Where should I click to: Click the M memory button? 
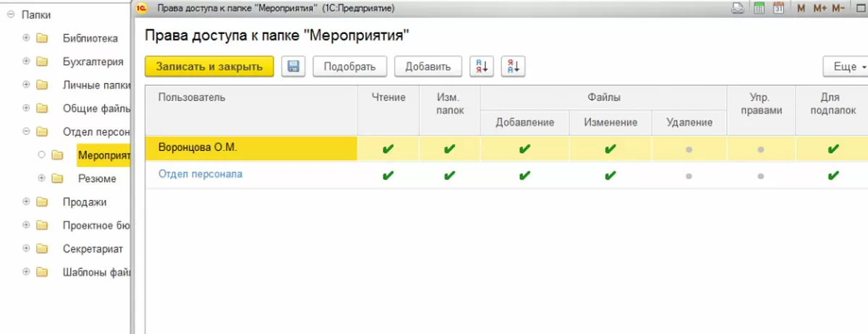pos(801,9)
